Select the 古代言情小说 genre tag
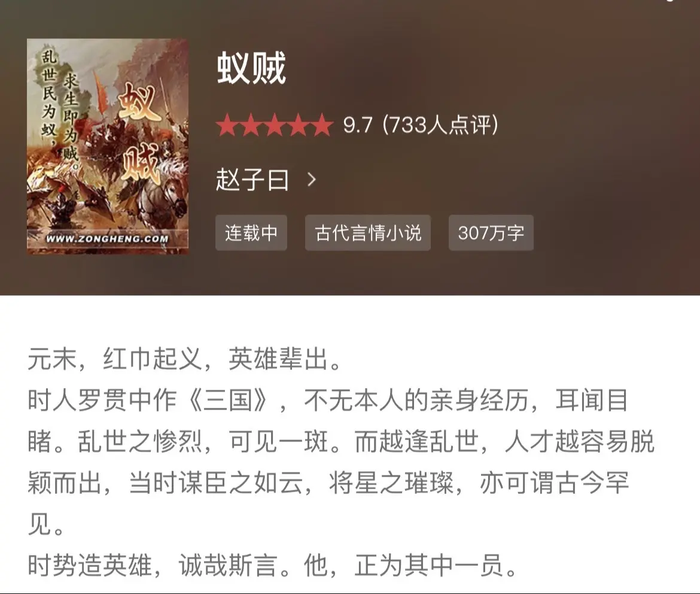Image resolution: width=700 pixels, height=594 pixels. [368, 233]
